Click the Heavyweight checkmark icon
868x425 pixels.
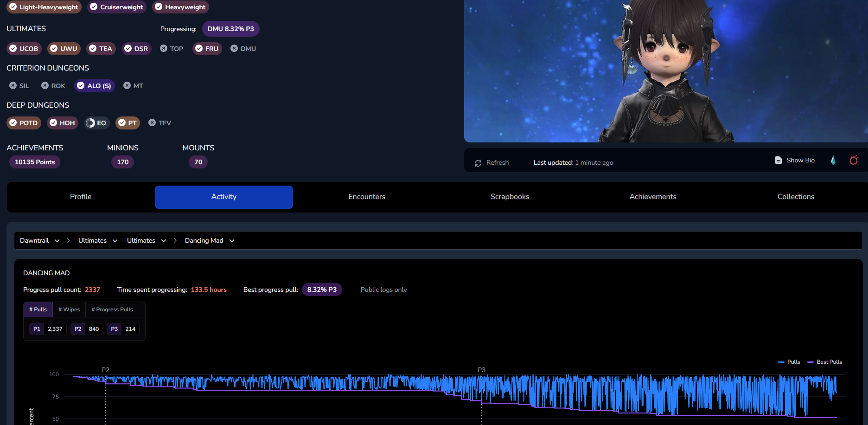[159, 7]
